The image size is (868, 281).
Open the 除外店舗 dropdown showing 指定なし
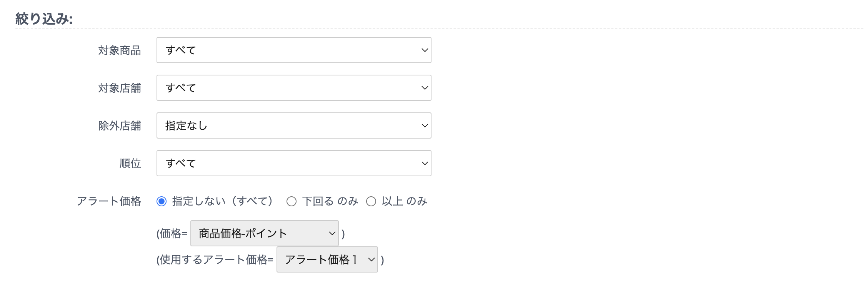point(293,125)
